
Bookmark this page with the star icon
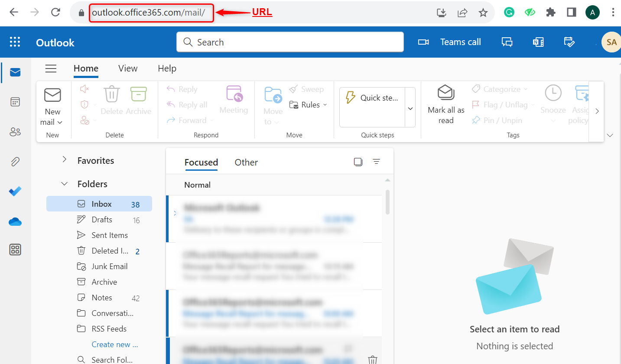click(483, 13)
